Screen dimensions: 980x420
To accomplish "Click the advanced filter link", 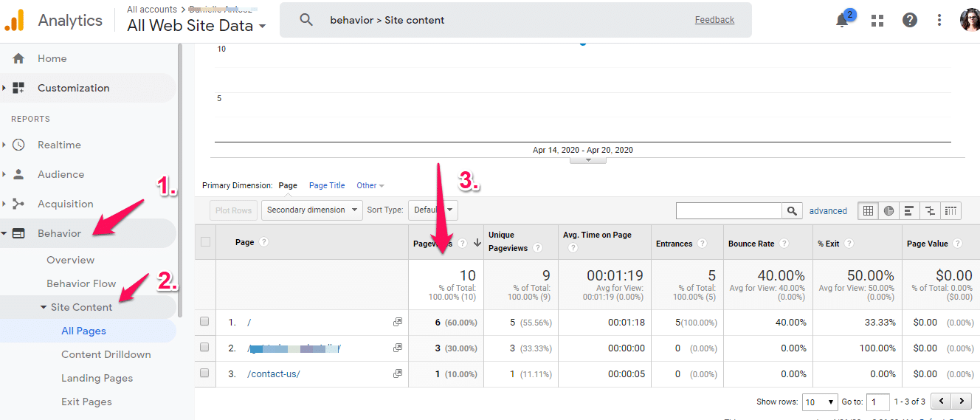I will (828, 211).
